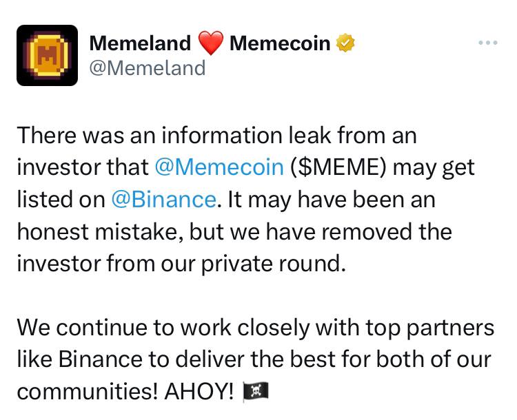Open the @Memeland handle profile
The width and height of the screenshot is (517, 420).
coord(148,67)
